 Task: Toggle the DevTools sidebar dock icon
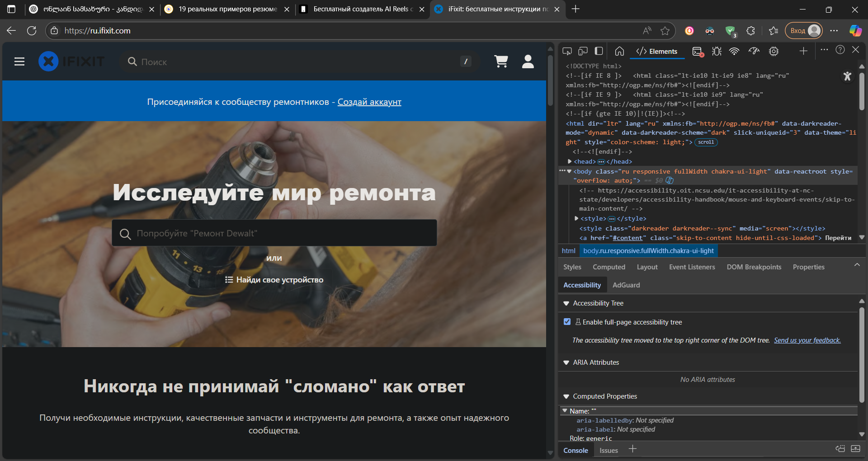click(x=599, y=51)
